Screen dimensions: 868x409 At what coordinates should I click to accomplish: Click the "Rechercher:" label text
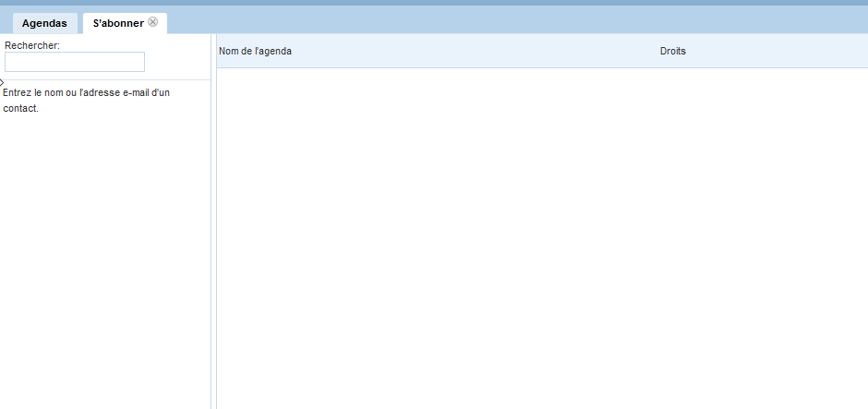pyautogui.click(x=32, y=45)
